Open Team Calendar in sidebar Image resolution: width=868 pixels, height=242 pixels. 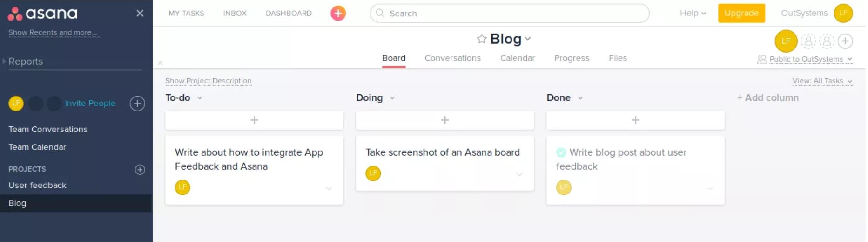(x=37, y=147)
